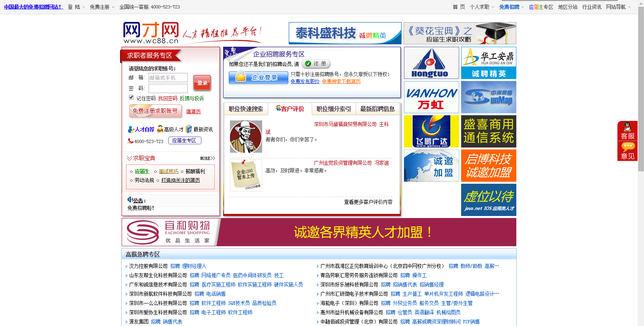Screen dimensions: 644x326
Task: Click 劳动法规 link in 求职宝典
Action: [x=144, y=180]
